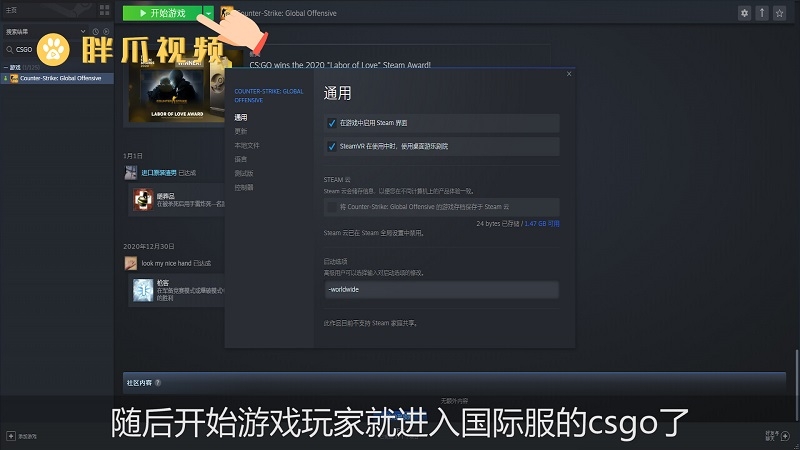Screen dimensions: 800x450
Task: Click the main page vertical scrollbar
Action: click(797, 386)
